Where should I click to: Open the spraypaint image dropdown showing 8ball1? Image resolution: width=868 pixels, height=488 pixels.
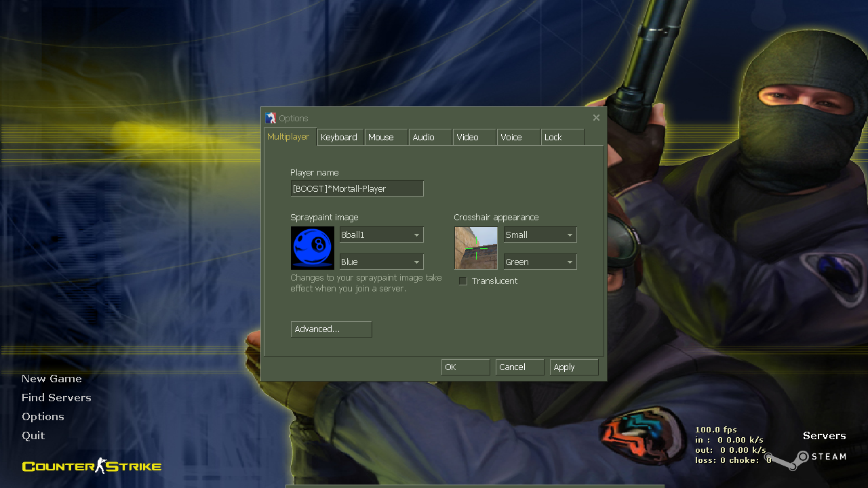[x=381, y=234]
